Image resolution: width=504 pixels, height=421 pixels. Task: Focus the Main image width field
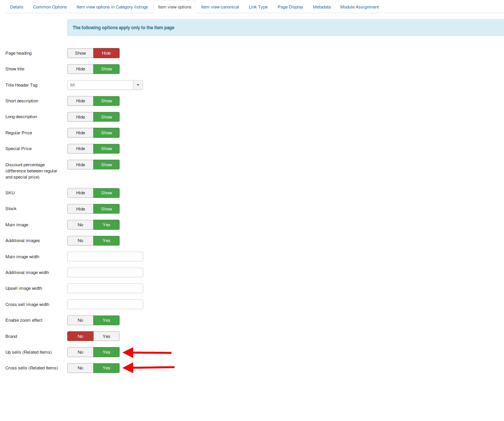[105, 257]
